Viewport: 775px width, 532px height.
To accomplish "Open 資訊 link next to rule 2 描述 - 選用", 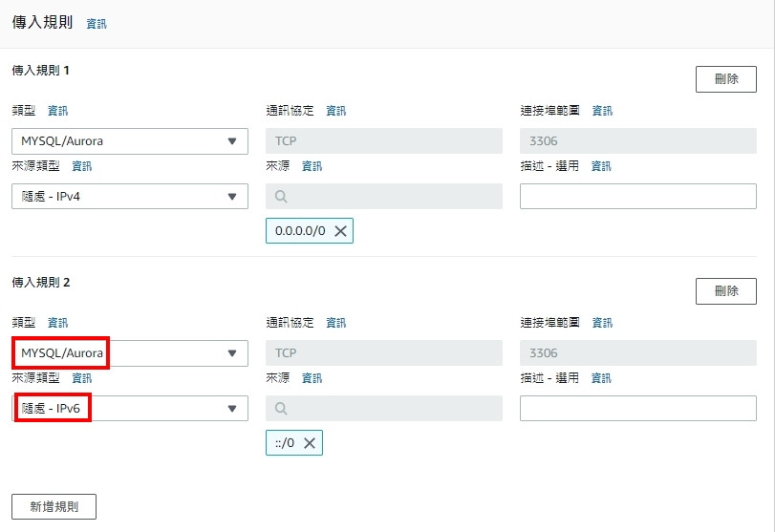I will pyautogui.click(x=601, y=378).
